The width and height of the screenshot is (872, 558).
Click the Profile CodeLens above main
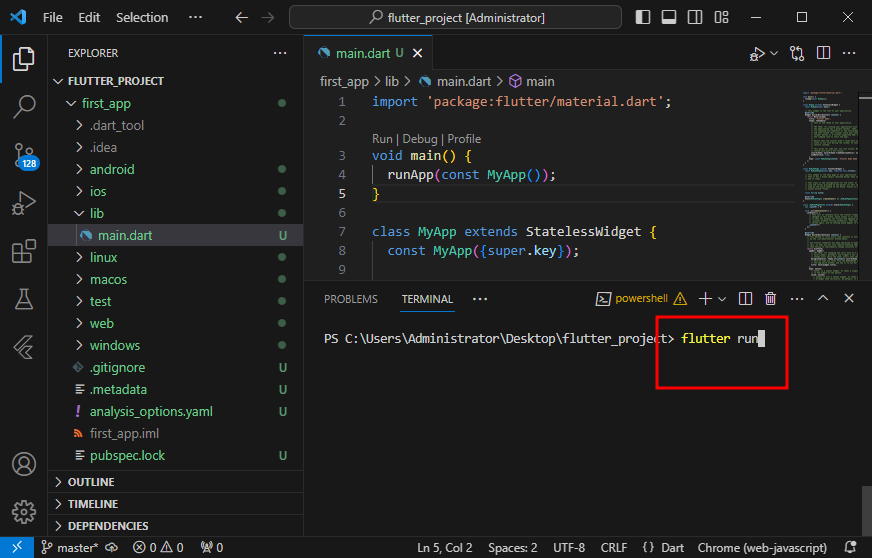click(x=464, y=139)
